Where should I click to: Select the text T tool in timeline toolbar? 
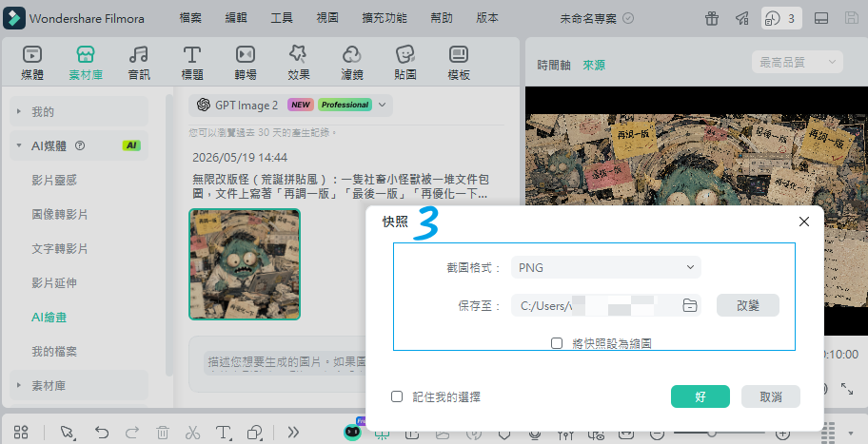223,432
